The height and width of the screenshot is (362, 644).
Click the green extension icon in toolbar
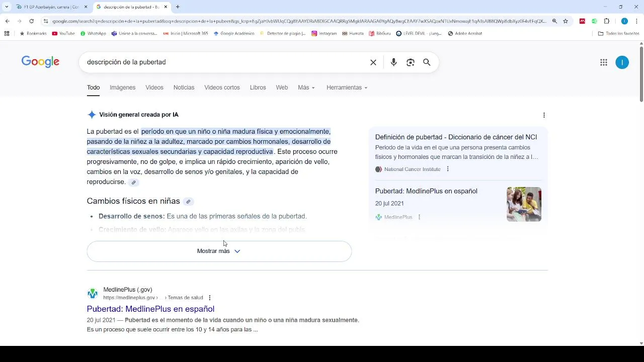(x=594, y=21)
